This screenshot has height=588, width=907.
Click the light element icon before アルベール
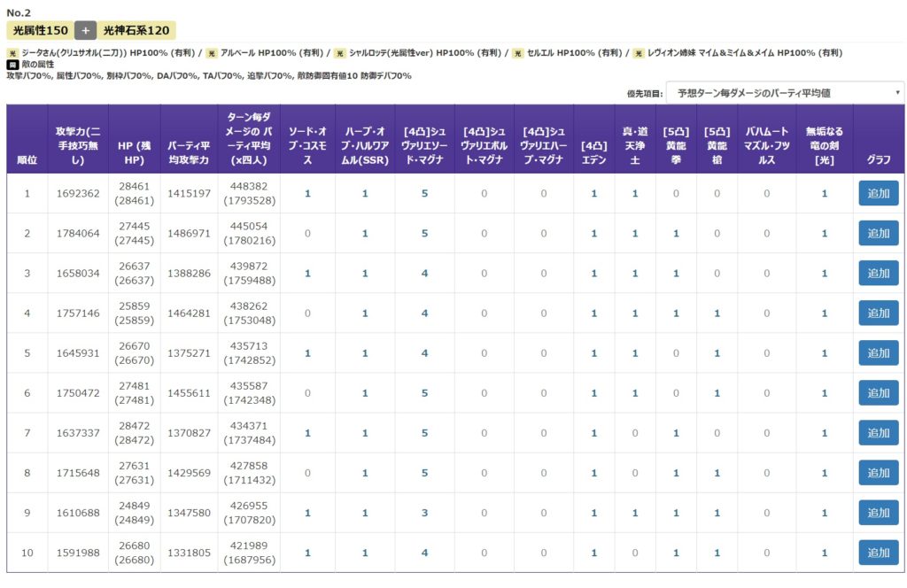click(212, 53)
